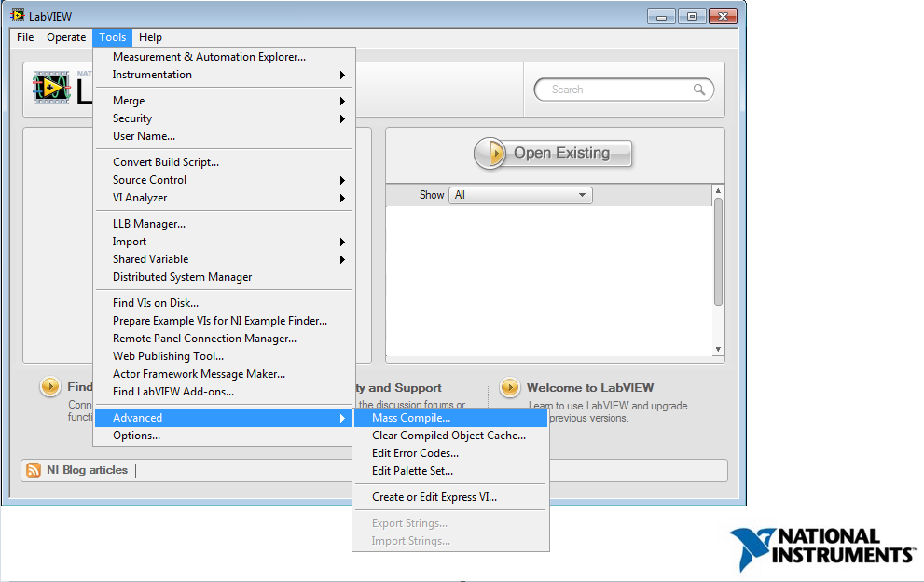Open Actor Framework Message Maker
Image resolution: width=924 pixels, height=582 pixels.
point(224,373)
